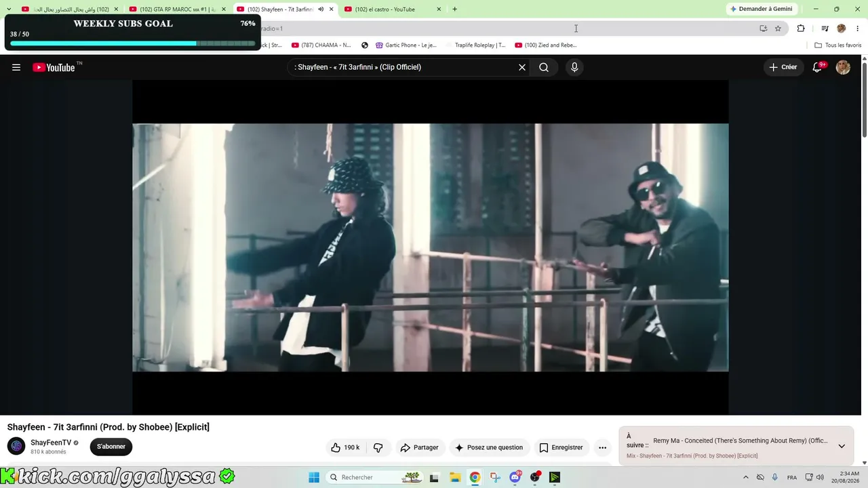Image resolution: width=868 pixels, height=488 pixels.
Task: Open the media controls icon in Chrome
Action: (x=825, y=28)
